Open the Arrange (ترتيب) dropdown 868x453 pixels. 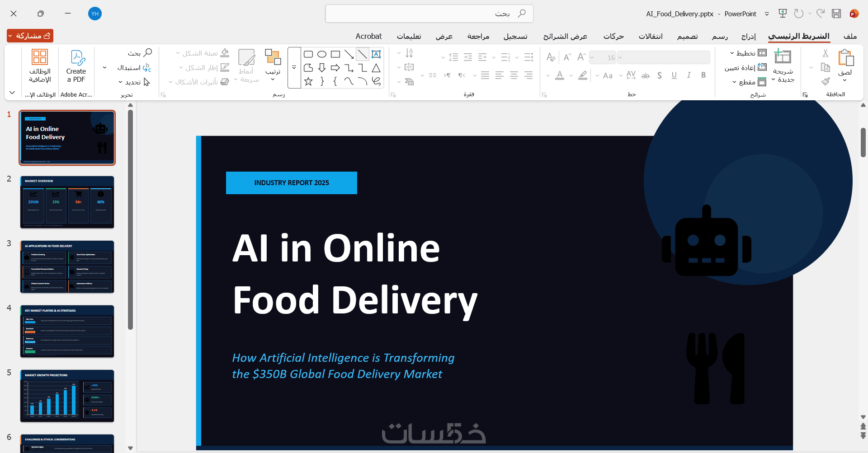pos(273,65)
